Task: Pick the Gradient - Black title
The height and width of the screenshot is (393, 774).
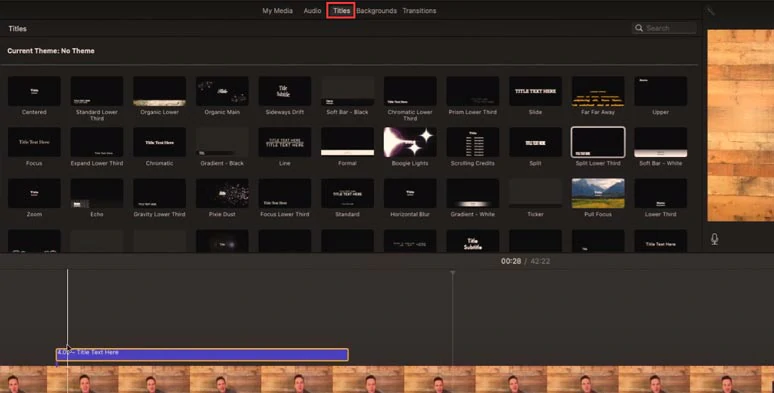Action: point(222,142)
